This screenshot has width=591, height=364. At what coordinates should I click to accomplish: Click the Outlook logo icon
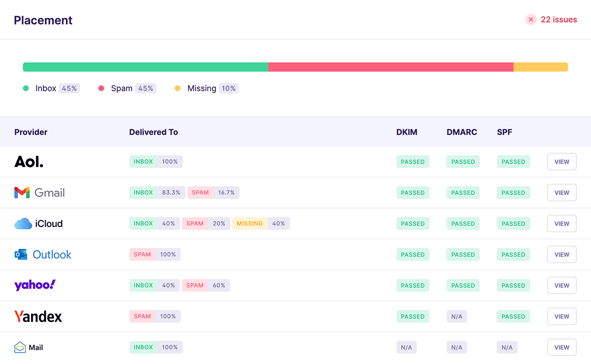pyautogui.click(x=21, y=254)
